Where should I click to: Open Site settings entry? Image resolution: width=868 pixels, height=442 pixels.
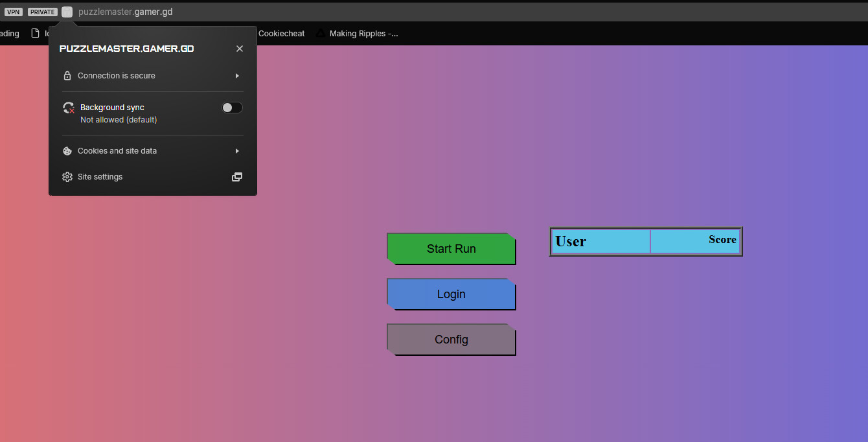[100, 177]
